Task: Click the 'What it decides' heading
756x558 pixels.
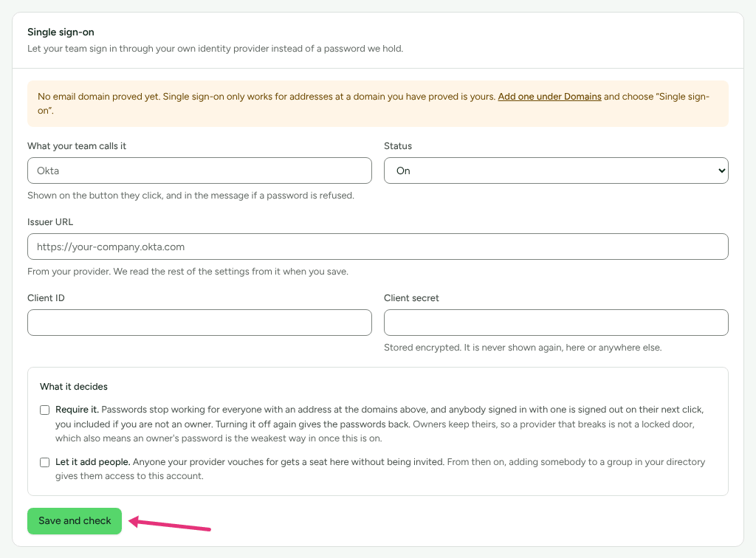Action: pos(74,387)
